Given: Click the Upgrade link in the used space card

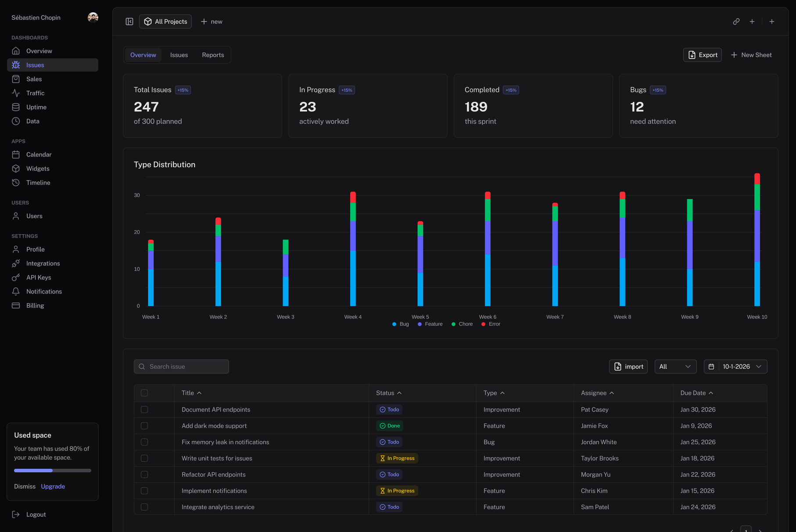Looking at the screenshot, I should coord(53,486).
